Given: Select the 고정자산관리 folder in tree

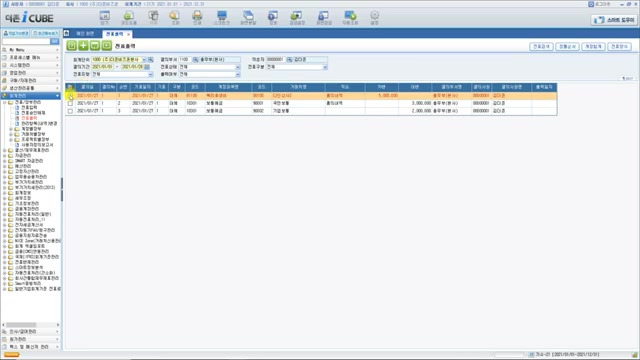Looking at the screenshot, I should [27, 171].
